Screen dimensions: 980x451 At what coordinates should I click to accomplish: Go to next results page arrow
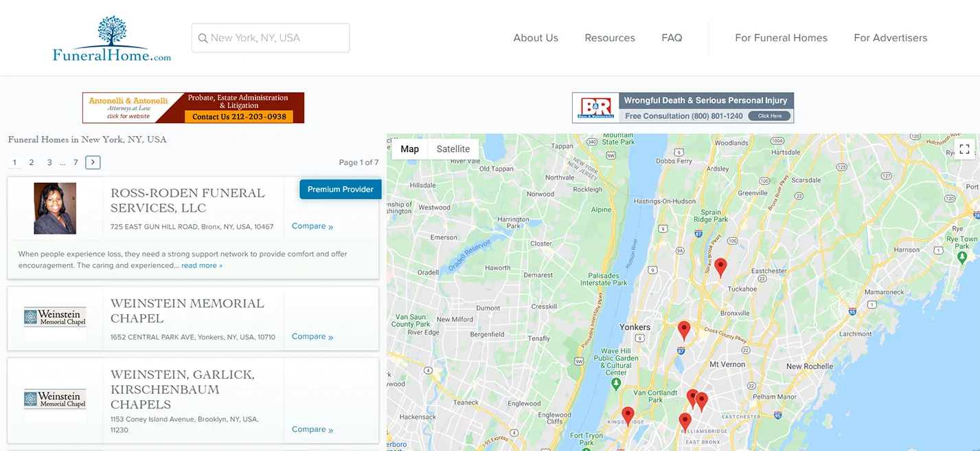(93, 162)
